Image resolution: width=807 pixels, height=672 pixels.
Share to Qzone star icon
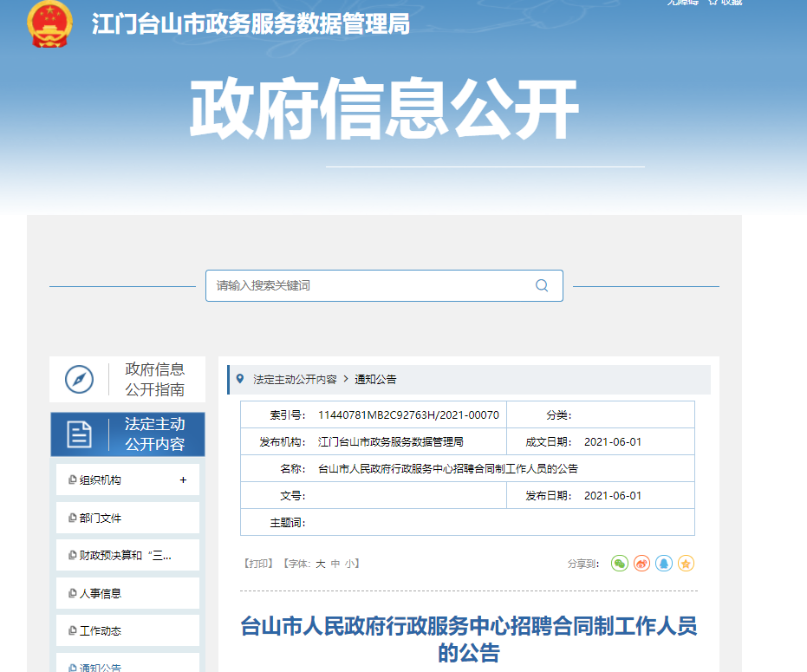[686, 564]
